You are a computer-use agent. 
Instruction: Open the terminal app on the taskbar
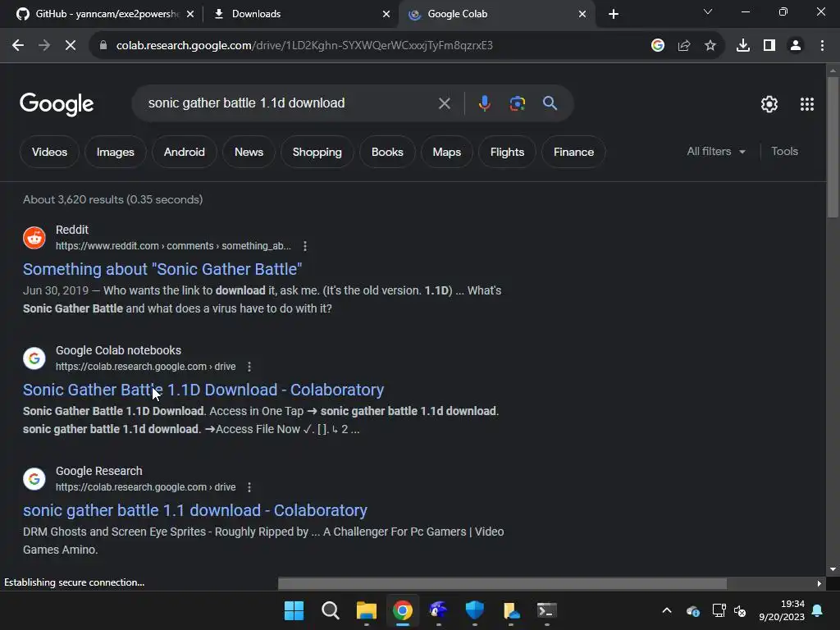(x=547, y=610)
